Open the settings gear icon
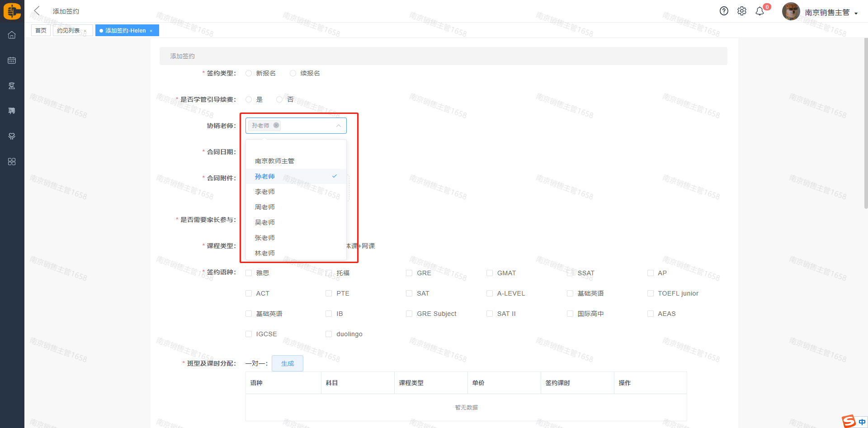 click(742, 11)
